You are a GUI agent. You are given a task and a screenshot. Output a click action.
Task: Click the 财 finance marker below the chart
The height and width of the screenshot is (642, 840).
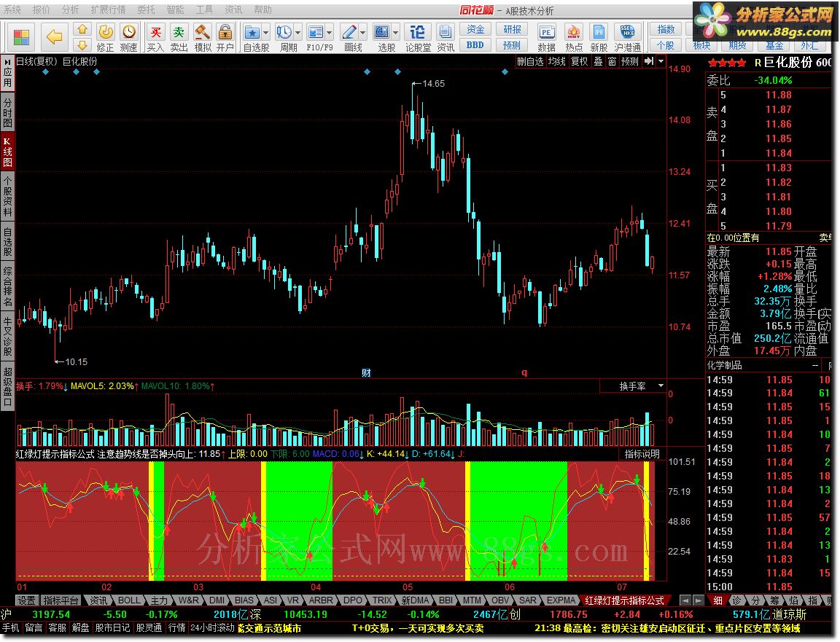pos(367,372)
